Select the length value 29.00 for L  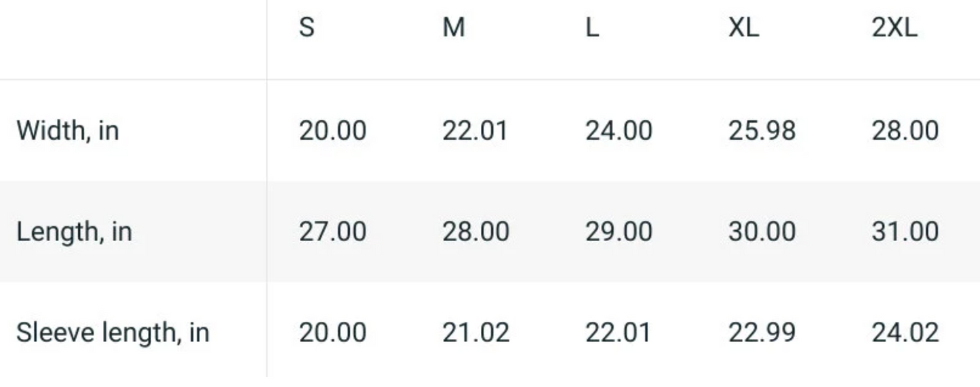(x=619, y=232)
